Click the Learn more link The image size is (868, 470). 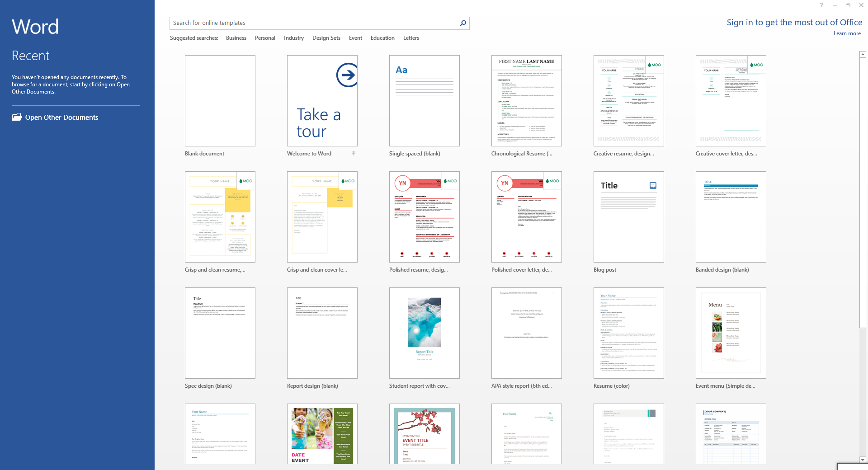(847, 33)
